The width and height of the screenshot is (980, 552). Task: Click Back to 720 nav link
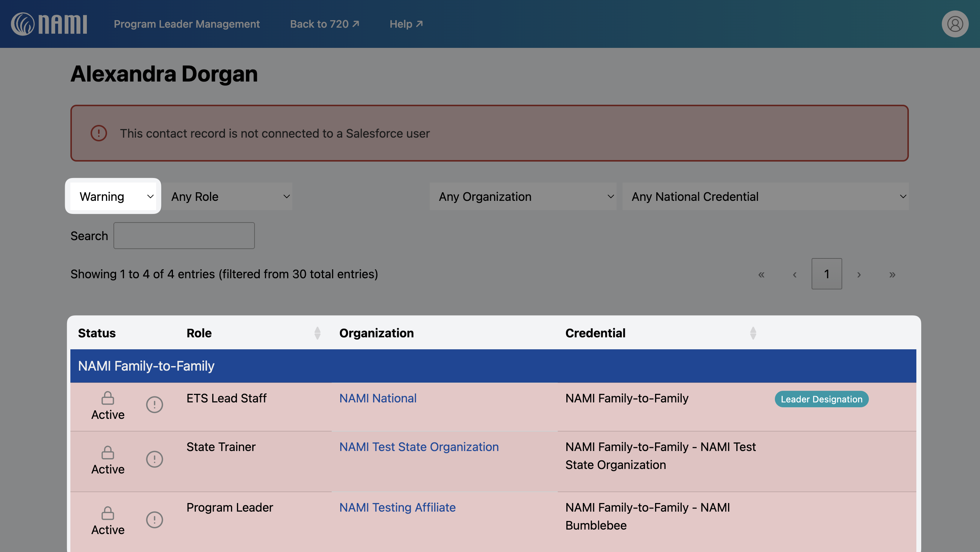(x=324, y=24)
